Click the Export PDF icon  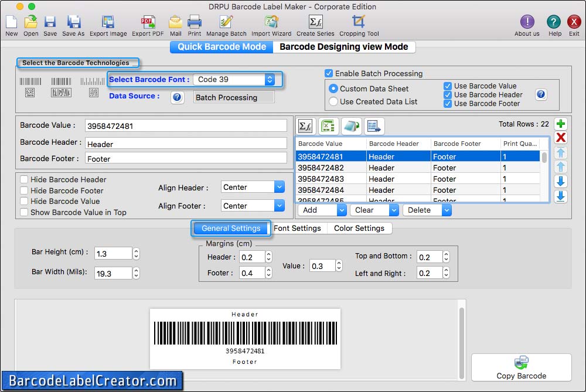coord(148,22)
